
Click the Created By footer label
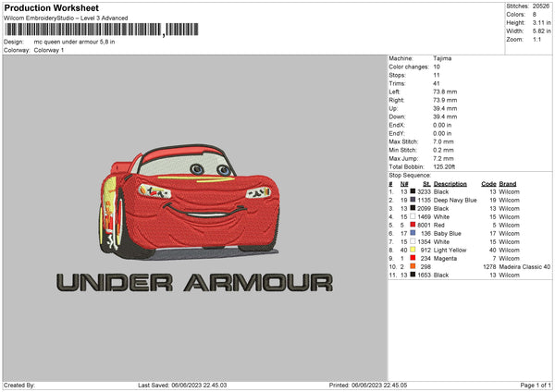point(19,385)
